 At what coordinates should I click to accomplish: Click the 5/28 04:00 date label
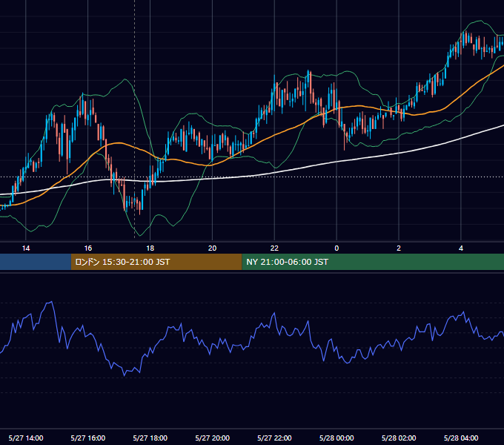pos(461,438)
